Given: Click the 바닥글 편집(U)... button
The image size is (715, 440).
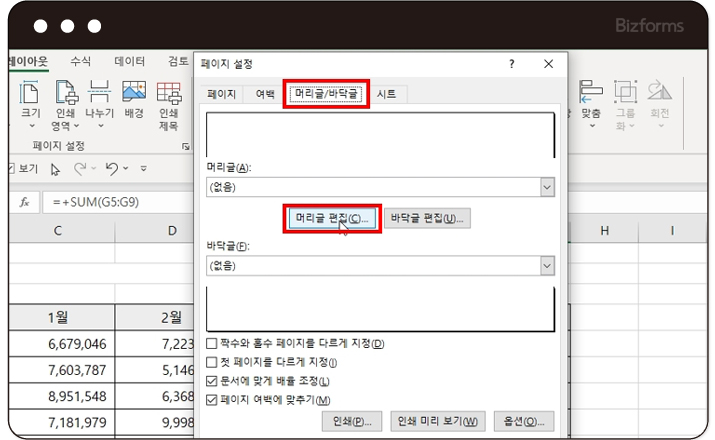Looking at the screenshot, I should tap(427, 218).
